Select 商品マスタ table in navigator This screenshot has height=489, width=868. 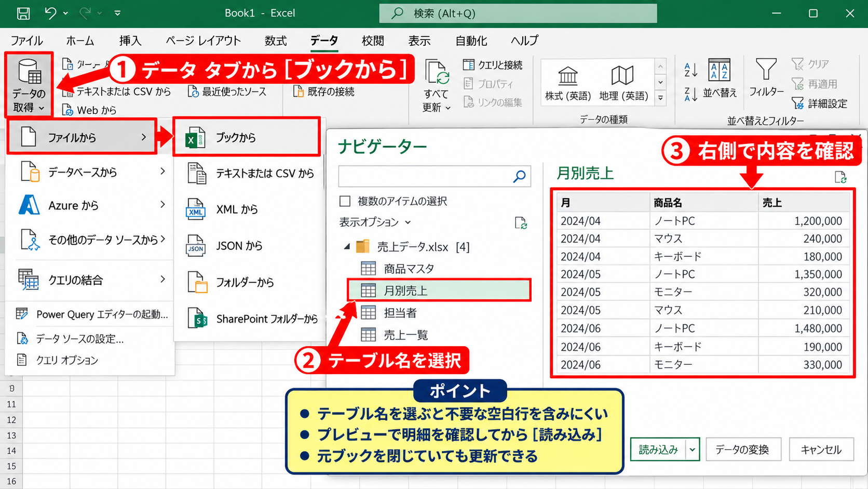click(398, 269)
